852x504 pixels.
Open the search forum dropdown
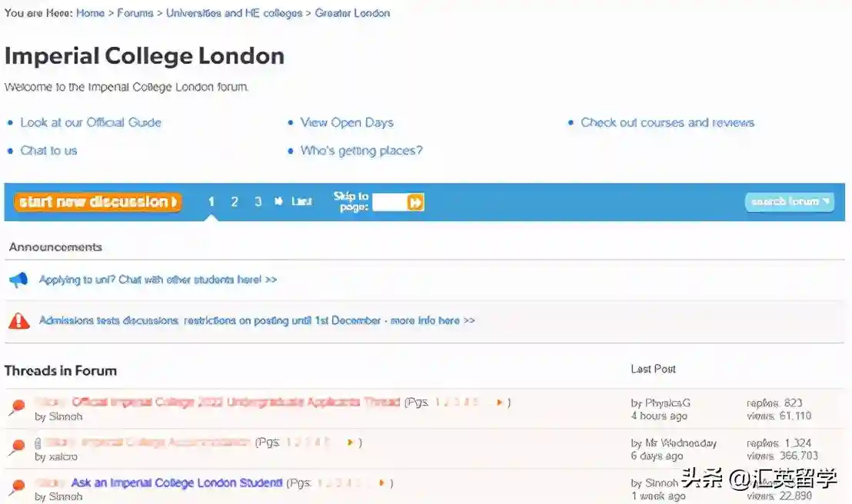789,202
